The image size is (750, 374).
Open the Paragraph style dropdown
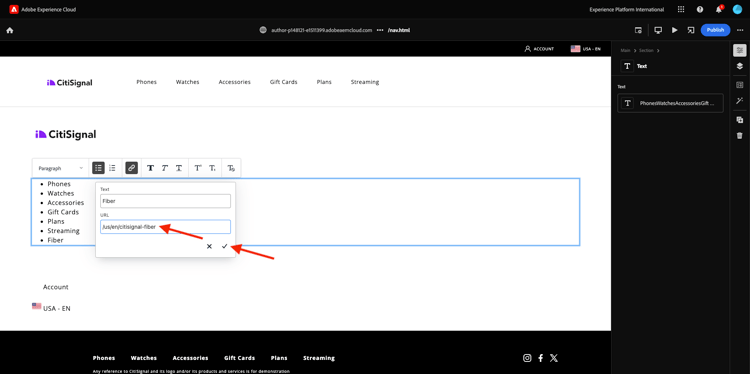pyautogui.click(x=60, y=168)
